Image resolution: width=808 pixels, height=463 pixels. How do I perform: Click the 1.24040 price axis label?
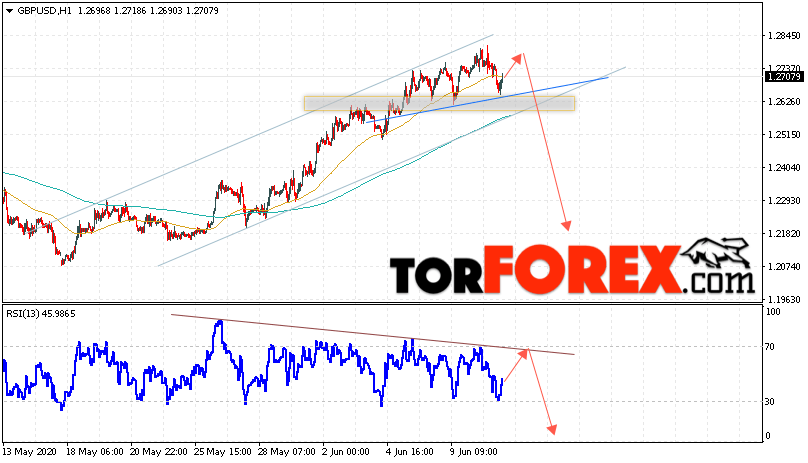[784, 168]
